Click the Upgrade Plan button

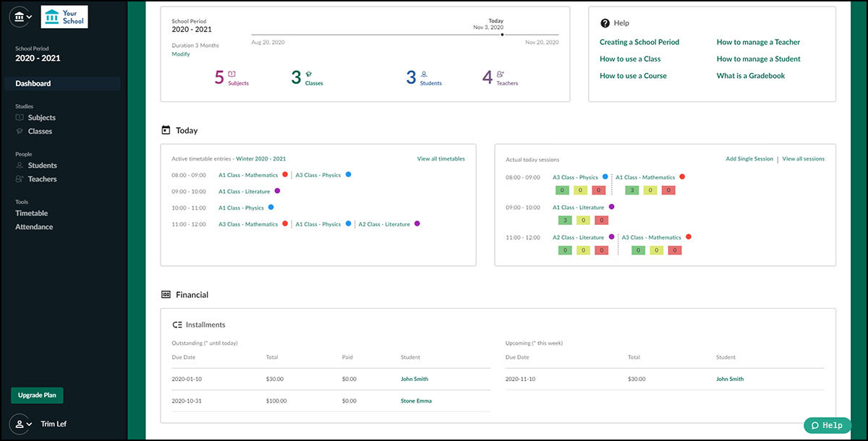(37, 395)
